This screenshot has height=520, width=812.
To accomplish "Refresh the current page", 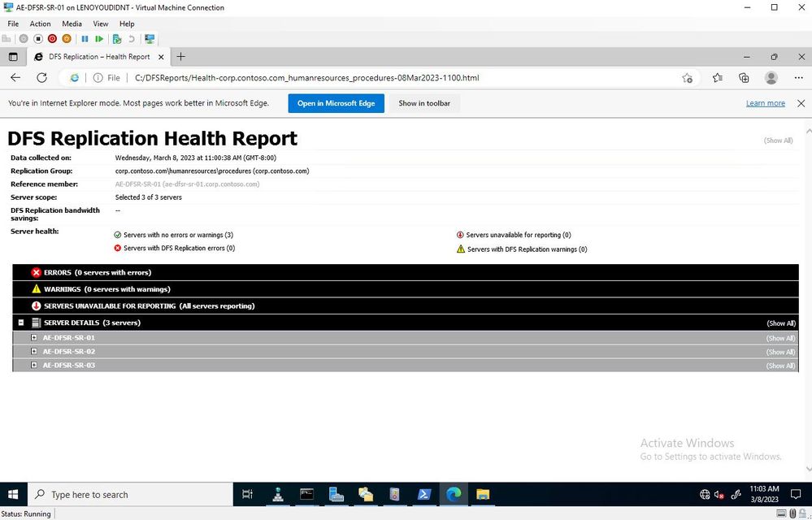I will pyautogui.click(x=42, y=78).
